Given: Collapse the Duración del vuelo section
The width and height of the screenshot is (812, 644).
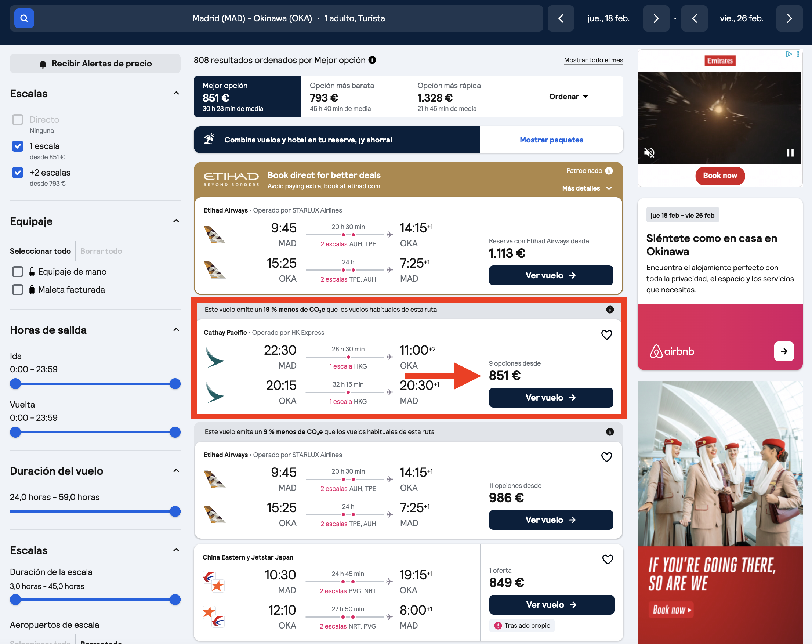Looking at the screenshot, I should pos(176,471).
